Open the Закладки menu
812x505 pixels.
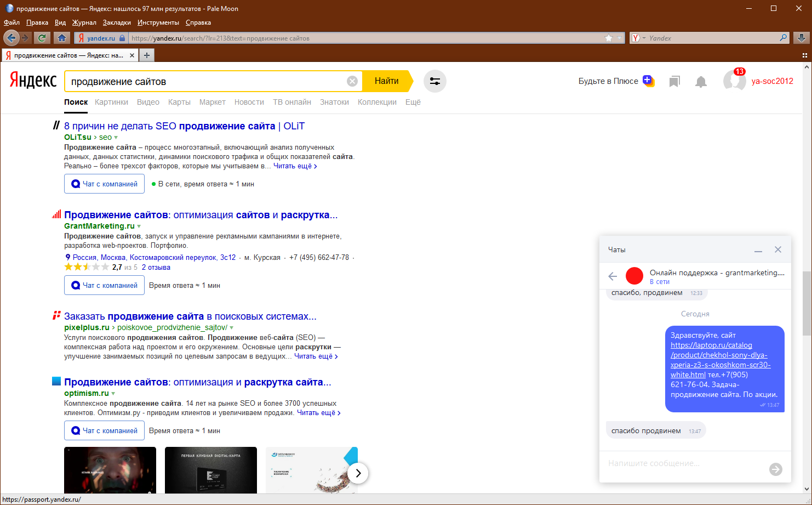tap(117, 22)
